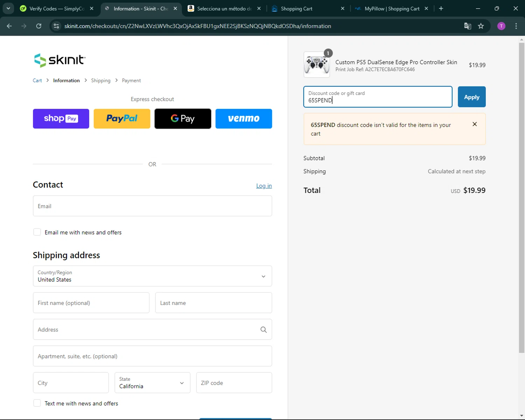
Task: Close the Amazon Selecciona un método tab
Action: [x=259, y=8]
